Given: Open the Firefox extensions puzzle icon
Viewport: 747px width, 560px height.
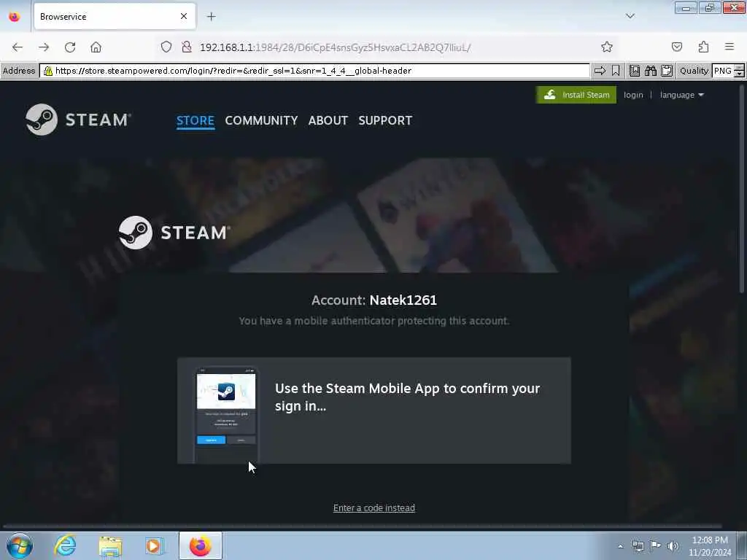Looking at the screenshot, I should pyautogui.click(x=704, y=47).
